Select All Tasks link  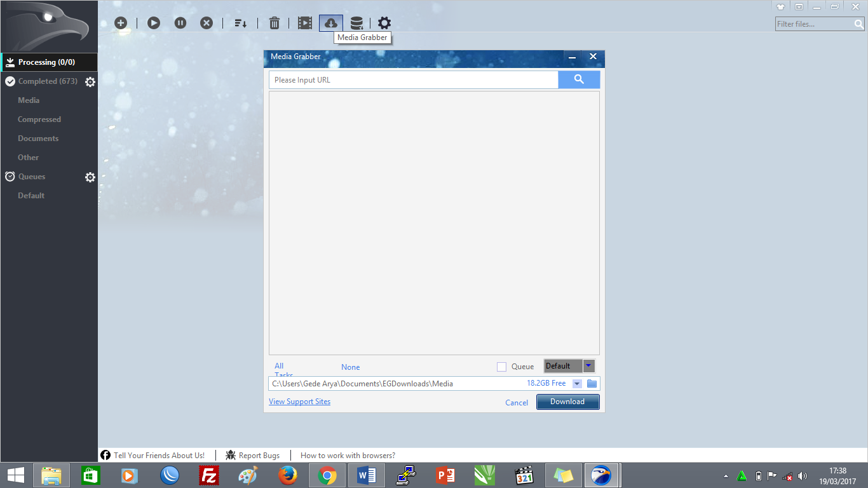283,369
